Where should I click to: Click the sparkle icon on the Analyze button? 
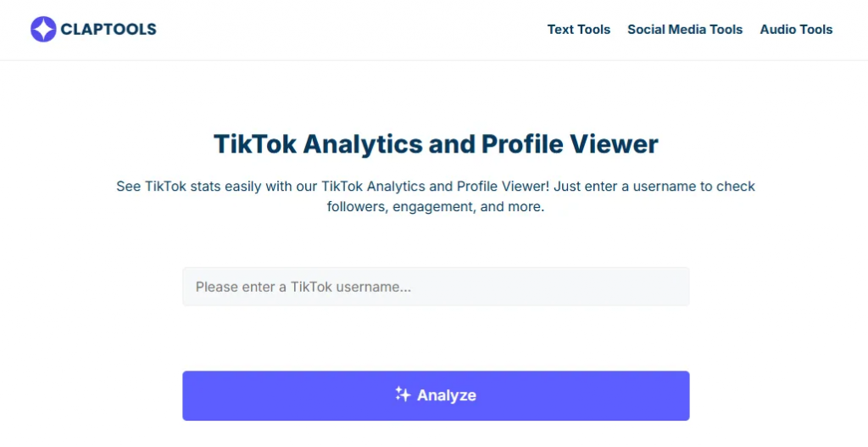(403, 394)
